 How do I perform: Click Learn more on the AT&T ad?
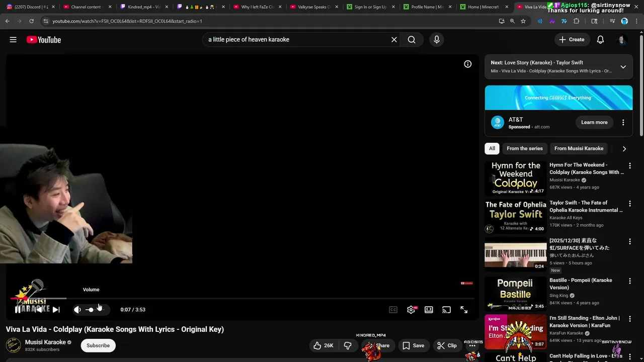point(594,122)
